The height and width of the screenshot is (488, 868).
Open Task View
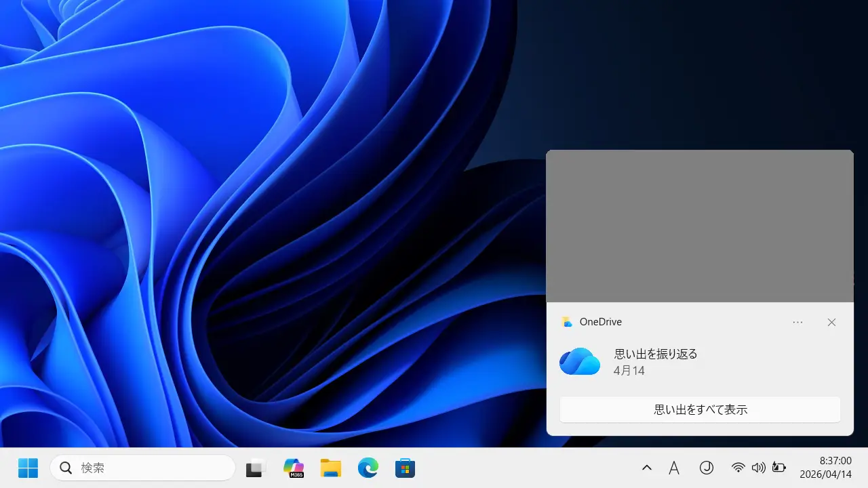click(255, 468)
